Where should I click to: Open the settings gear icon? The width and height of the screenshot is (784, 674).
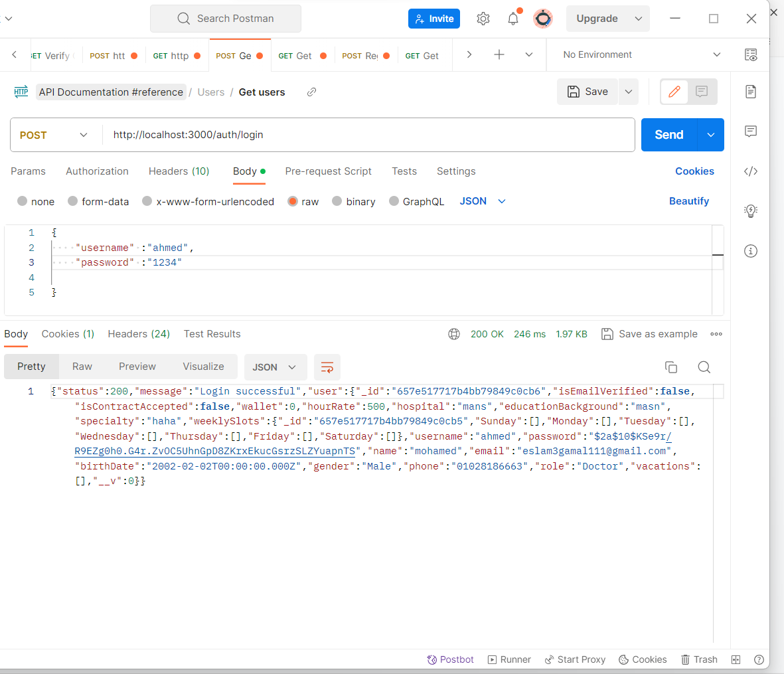pyautogui.click(x=483, y=19)
